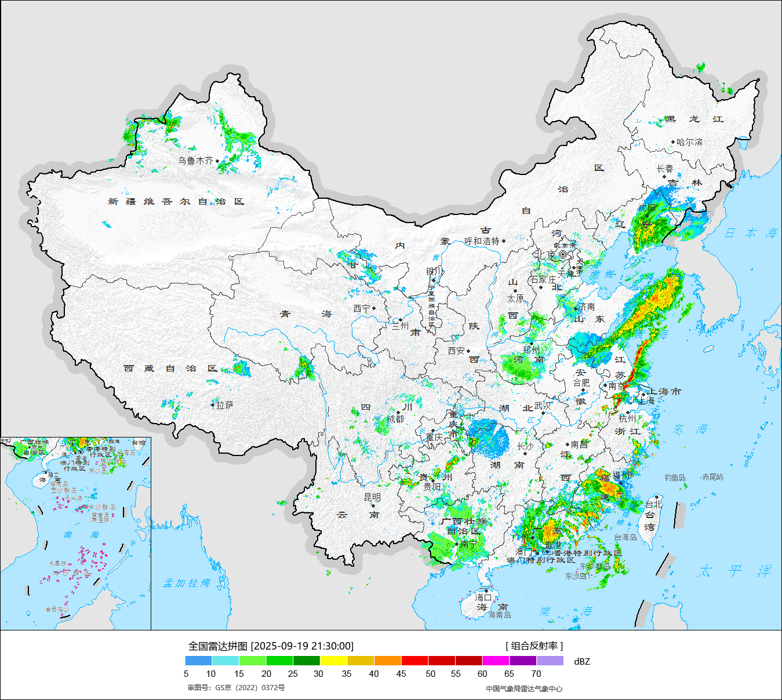The height and width of the screenshot is (700, 782).
Task: Click the Haikou city dot marker
Action: [x=486, y=591]
